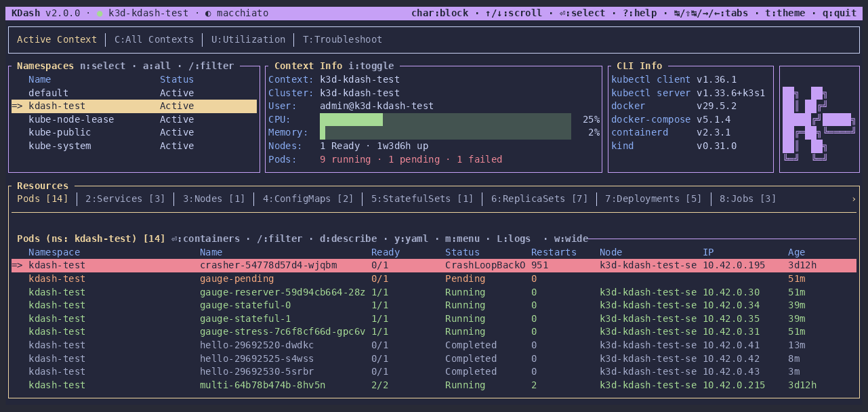Viewport: 868px width, 412px height.
Task: Click the 951 restarts value
Action: [x=540, y=266]
